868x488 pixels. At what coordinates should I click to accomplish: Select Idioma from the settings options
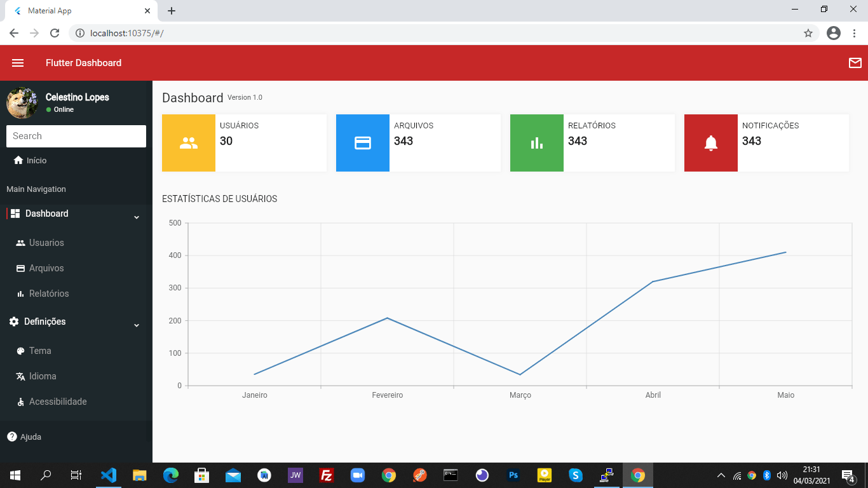[x=42, y=376]
